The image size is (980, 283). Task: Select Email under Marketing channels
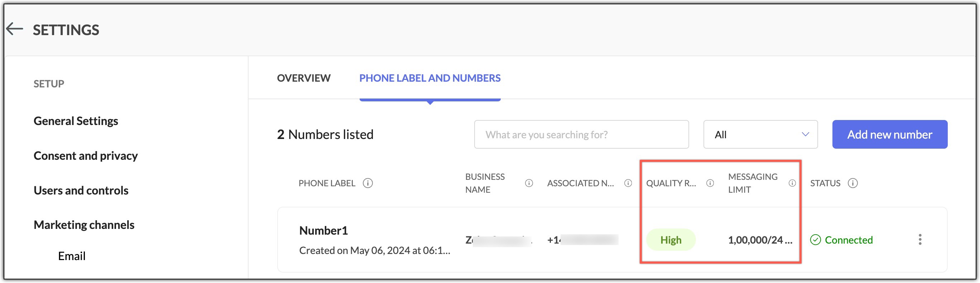coord(72,256)
